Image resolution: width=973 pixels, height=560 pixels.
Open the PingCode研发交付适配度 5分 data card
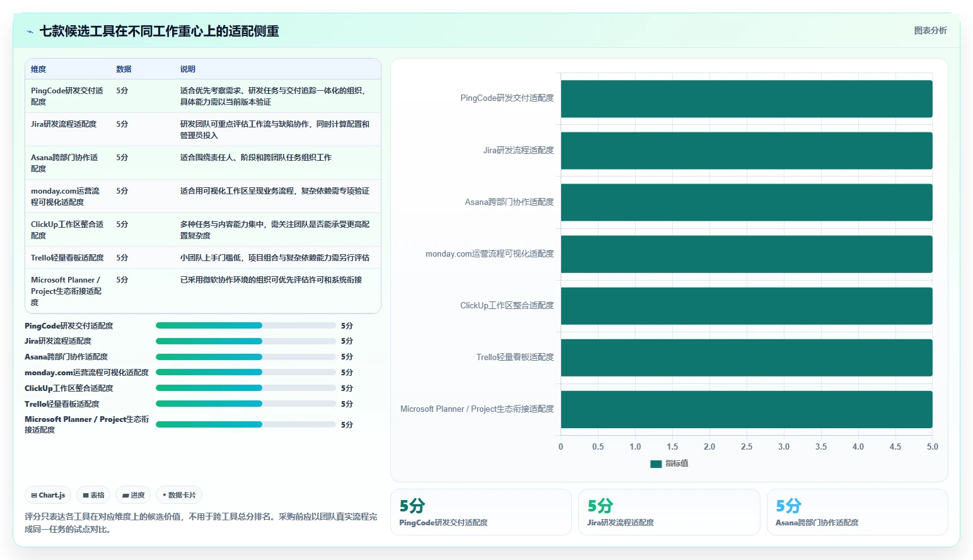click(481, 512)
